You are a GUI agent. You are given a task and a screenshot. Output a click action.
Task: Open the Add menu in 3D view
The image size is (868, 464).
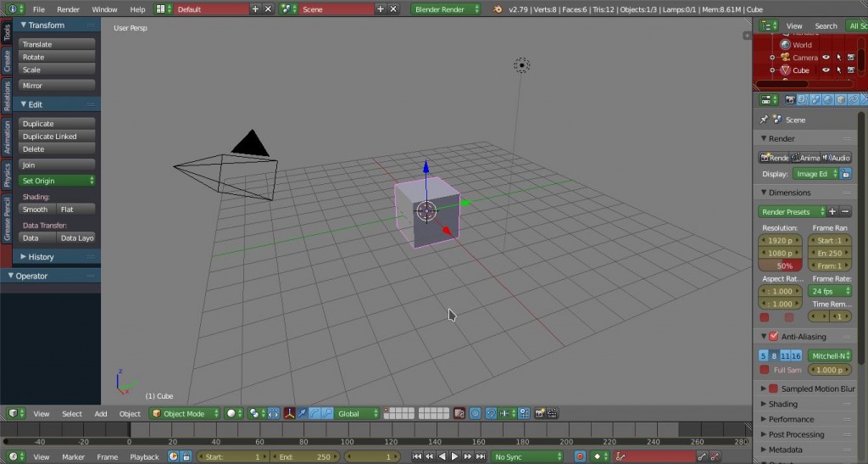pyautogui.click(x=101, y=414)
